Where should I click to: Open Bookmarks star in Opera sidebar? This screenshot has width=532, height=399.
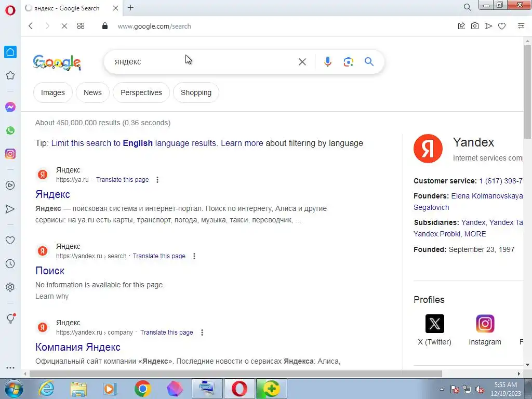tap(10, 75)
